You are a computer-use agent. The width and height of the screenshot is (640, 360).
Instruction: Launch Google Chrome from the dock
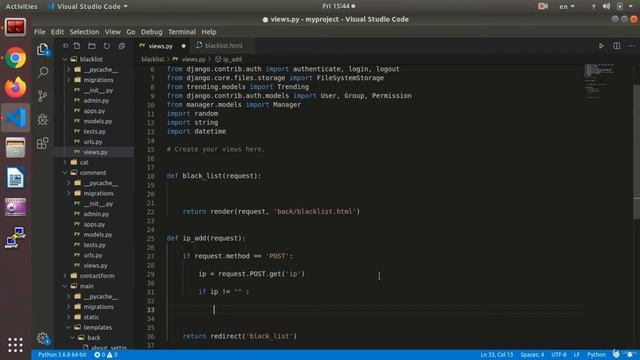point(16,58)
